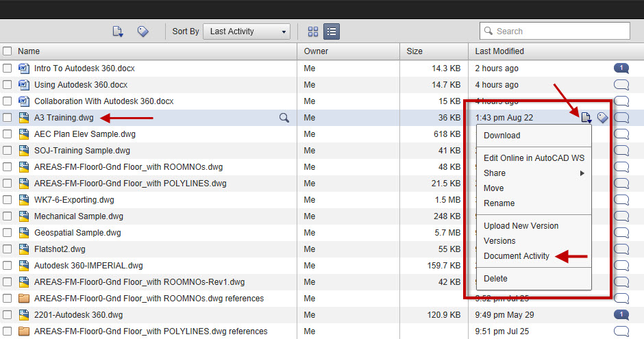Open WK7-6-Exporting.dwg file
Viewport: 644px width, 339px height.
point(74,200)
